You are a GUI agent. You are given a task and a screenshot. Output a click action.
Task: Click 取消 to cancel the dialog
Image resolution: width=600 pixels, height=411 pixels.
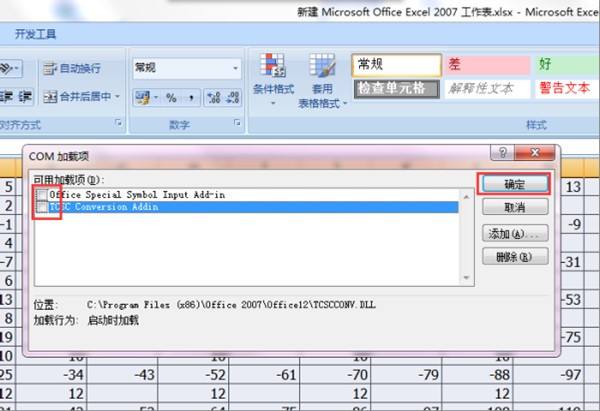[515, 207]
